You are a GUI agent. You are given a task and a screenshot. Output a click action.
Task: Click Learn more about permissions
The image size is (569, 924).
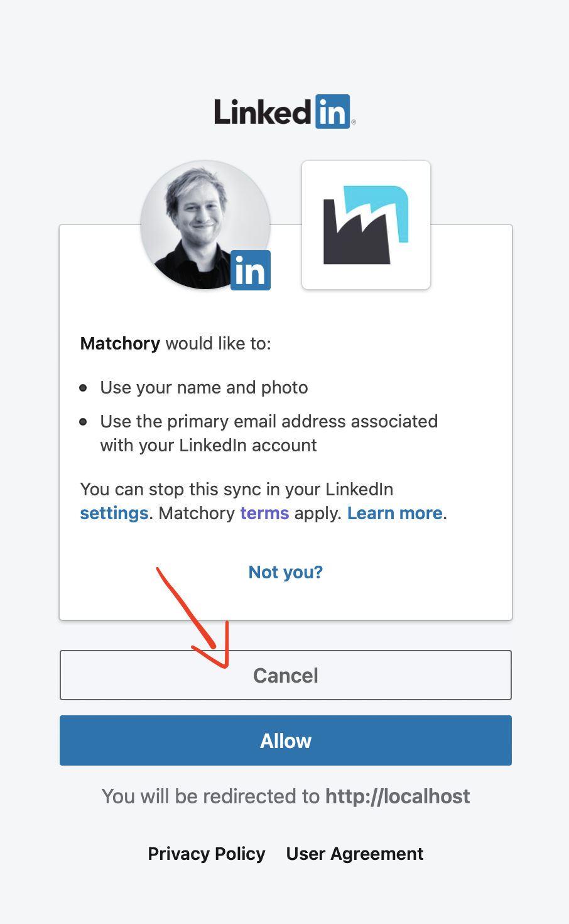394,513
